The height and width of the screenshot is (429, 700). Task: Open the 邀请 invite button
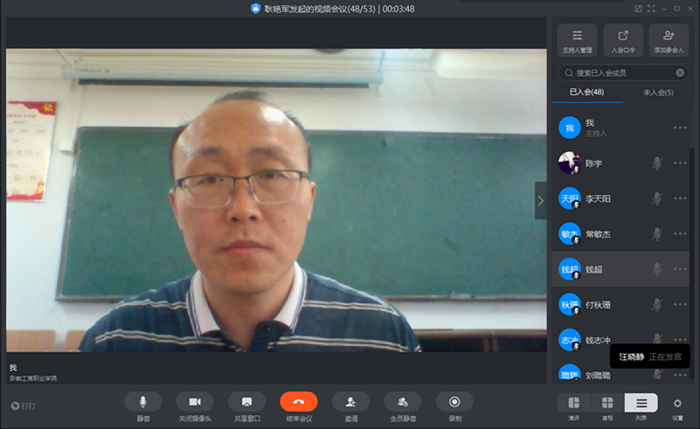(350, 402)
